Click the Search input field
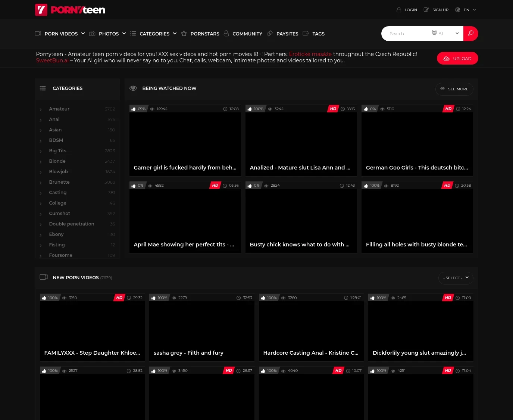 coord(406,34)
